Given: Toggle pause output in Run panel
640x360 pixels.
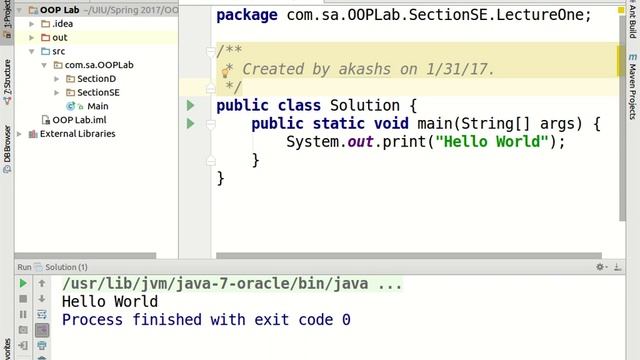Looking at the screenshot, I should click(23, 314).
